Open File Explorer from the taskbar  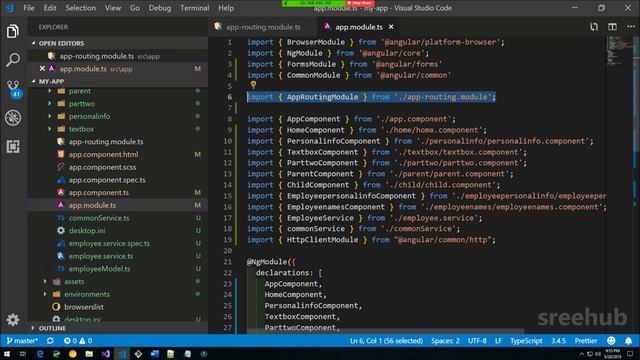coord(89,354)
